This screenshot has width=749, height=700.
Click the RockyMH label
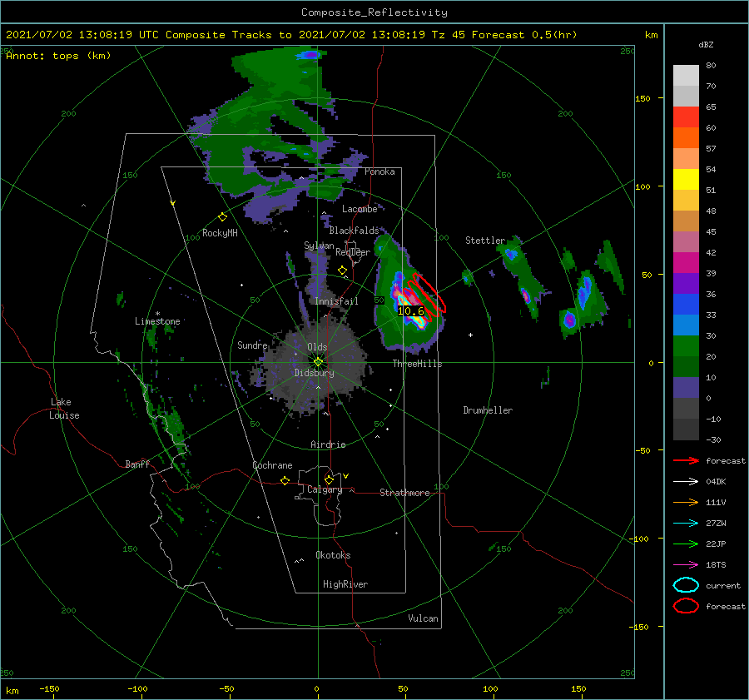[x=220, y=233]
